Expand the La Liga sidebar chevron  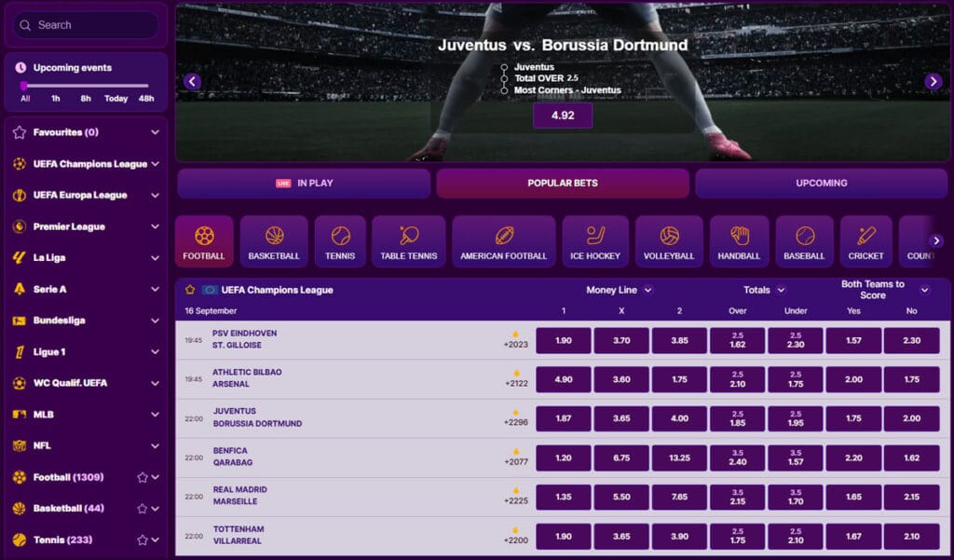(156, 257)
